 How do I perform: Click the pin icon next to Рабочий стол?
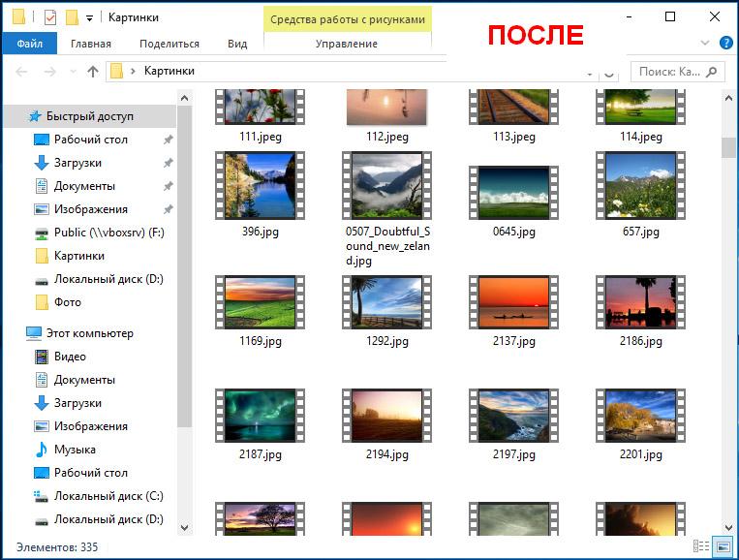tap(168, 140)
